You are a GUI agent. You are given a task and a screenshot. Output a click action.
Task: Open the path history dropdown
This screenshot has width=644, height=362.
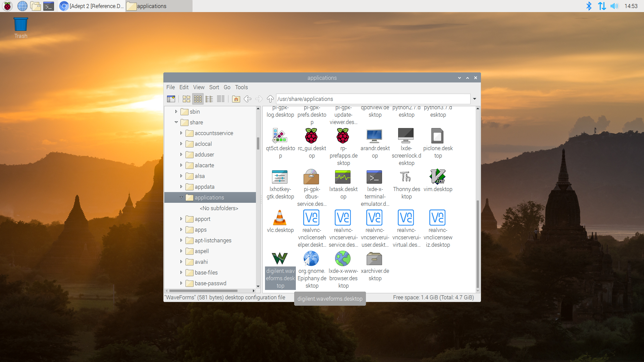475,99
